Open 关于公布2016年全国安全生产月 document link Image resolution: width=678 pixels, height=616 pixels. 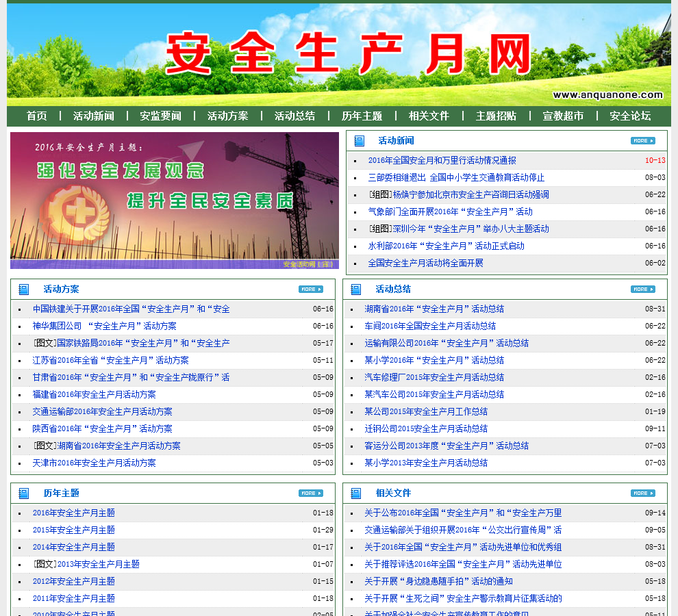pyautogui.click(x=463, y=513)
